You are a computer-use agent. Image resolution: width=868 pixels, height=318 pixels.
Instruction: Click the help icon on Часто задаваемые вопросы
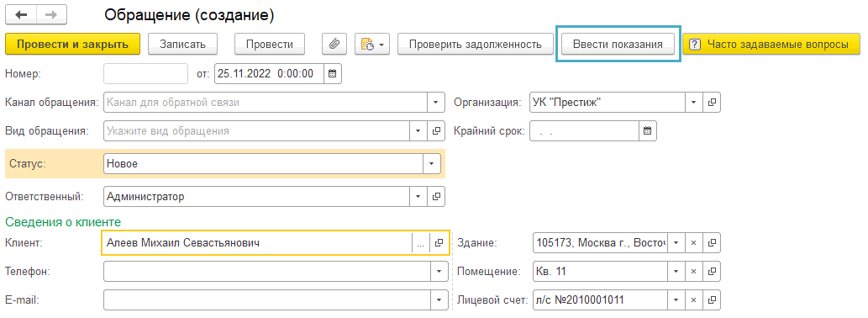click(x=695, y=45)
